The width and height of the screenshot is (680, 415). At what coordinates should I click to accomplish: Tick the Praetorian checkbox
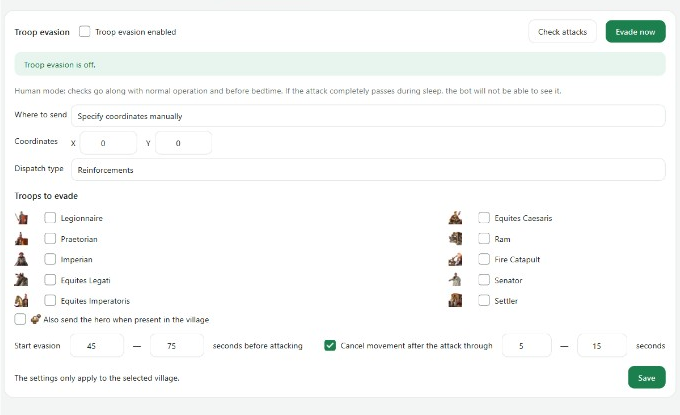(50, 239)
